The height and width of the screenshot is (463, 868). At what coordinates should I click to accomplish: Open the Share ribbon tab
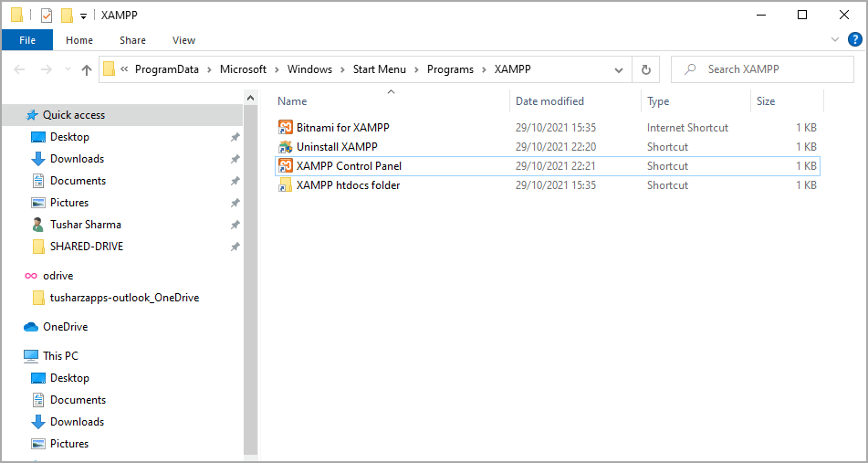[x=132, y=40]
